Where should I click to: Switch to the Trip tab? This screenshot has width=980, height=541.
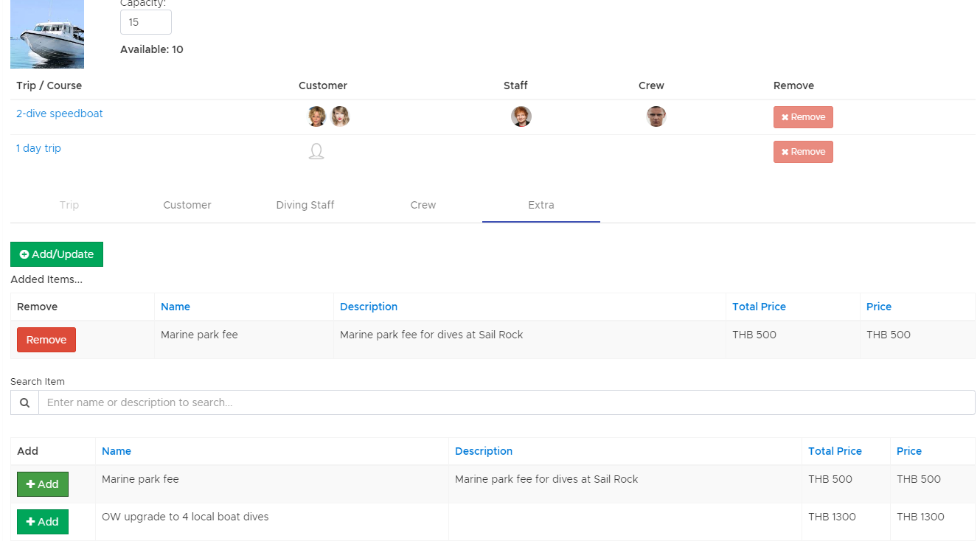pos(69,205)
